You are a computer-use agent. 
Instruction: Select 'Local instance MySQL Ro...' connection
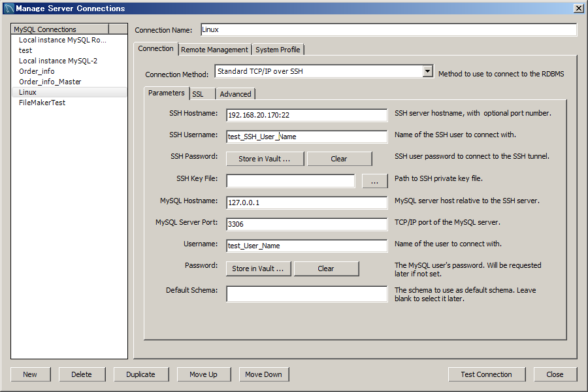coord(69,40)
